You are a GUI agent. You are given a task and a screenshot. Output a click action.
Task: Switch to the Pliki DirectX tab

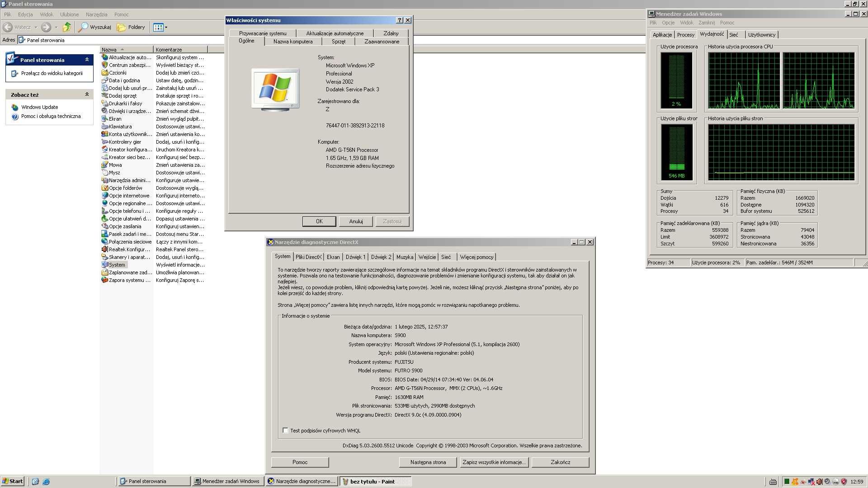308,257
